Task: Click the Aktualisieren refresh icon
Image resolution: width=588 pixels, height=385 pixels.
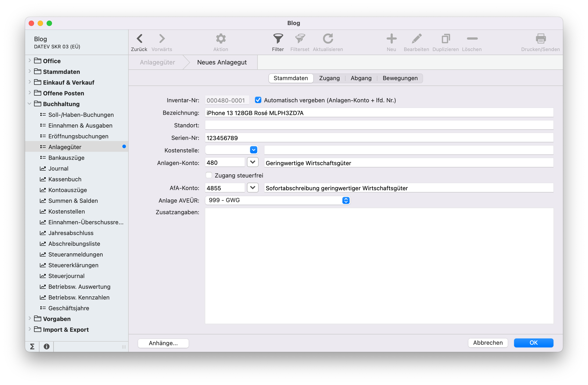Action: point(328,39)
